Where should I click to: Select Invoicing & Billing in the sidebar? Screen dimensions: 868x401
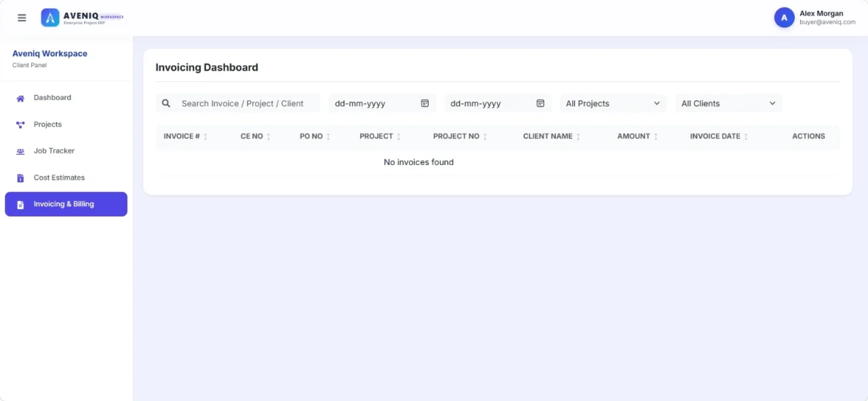click(x=66, y=204)
